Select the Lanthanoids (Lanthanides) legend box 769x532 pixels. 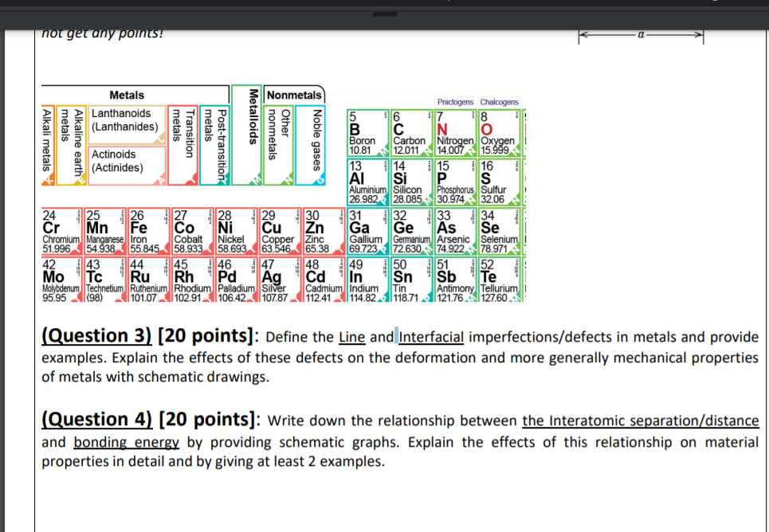[127, 125]
